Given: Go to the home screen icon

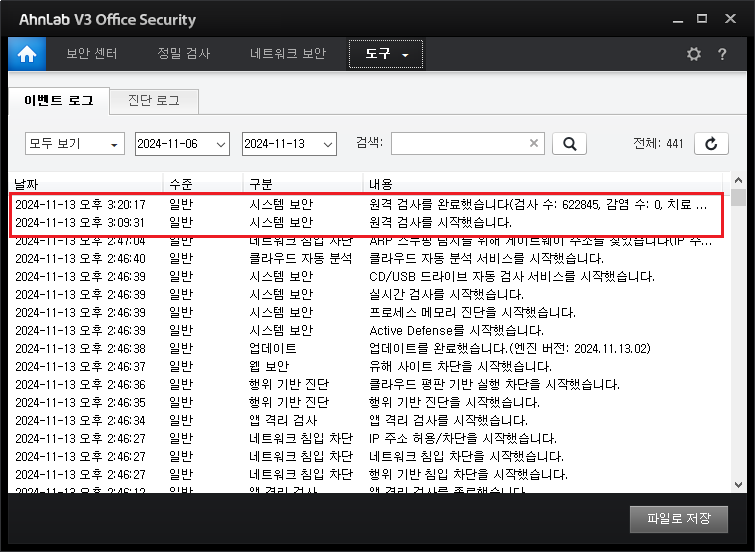Looking at the screenshot, I should (27, 54).
